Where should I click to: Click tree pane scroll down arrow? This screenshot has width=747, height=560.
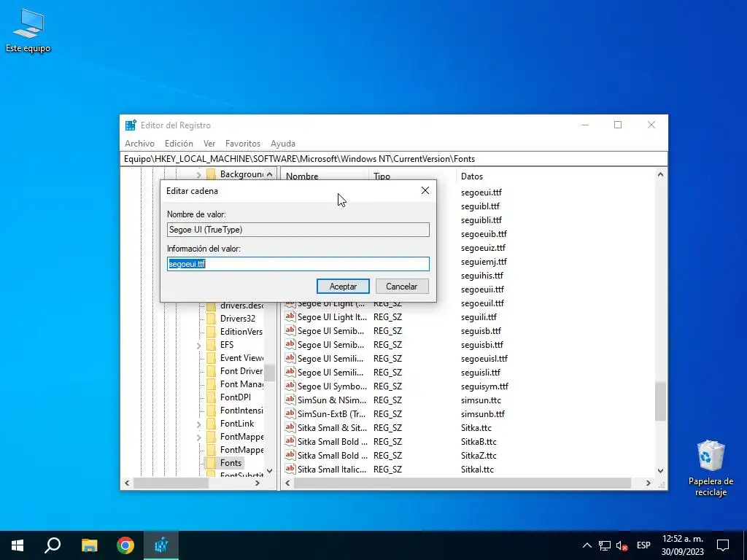[x=270, y=470]
